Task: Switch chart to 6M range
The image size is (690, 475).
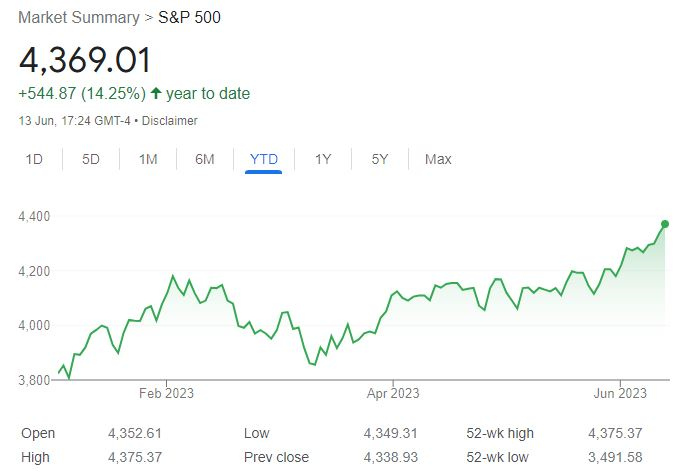Action: click(x=205, y=159)
